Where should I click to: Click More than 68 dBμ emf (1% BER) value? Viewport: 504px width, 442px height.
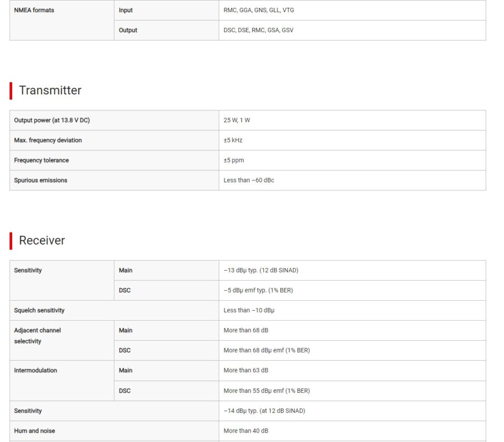[267, 350]
